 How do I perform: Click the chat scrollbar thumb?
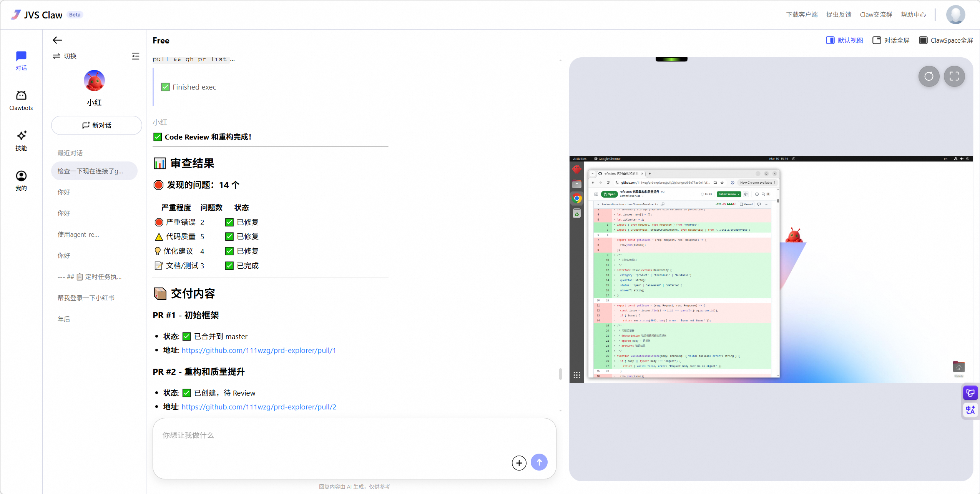click(x=560, y=374)
